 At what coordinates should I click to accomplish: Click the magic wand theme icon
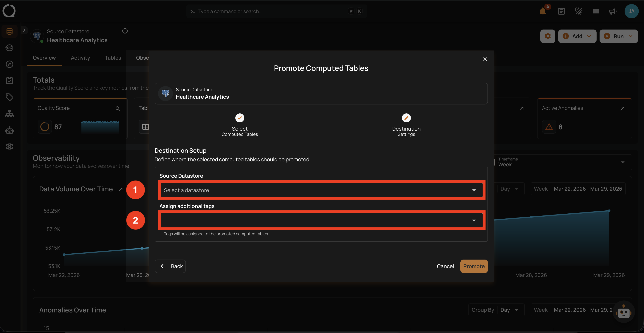pyautogui.click(x=578, y=11)
